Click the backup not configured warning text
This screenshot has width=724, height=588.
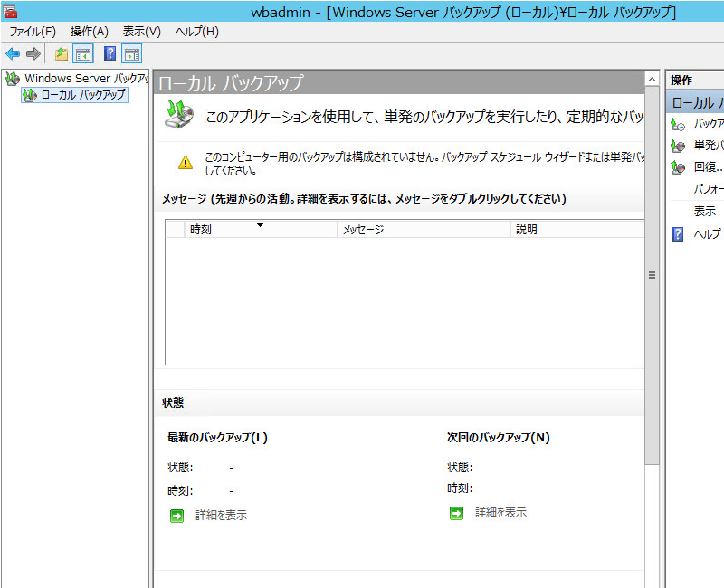(x=424, y=164)
